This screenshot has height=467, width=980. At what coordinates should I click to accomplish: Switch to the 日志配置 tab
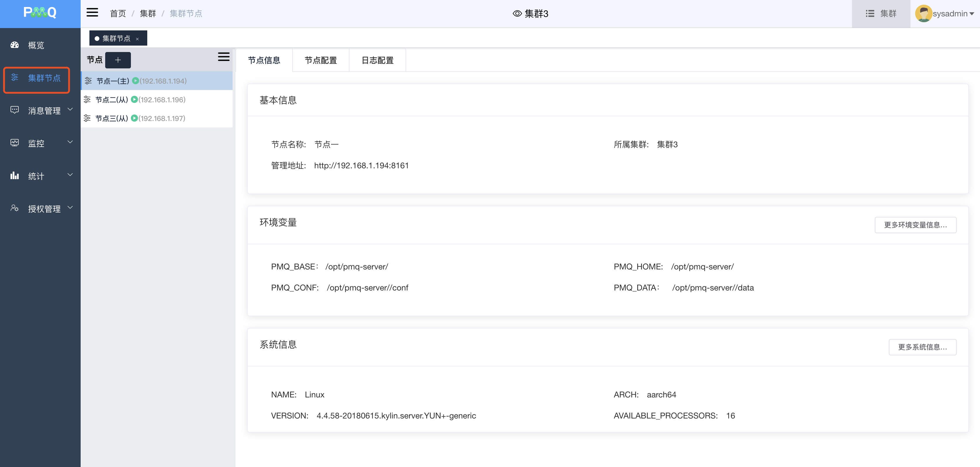coord(378,60)
